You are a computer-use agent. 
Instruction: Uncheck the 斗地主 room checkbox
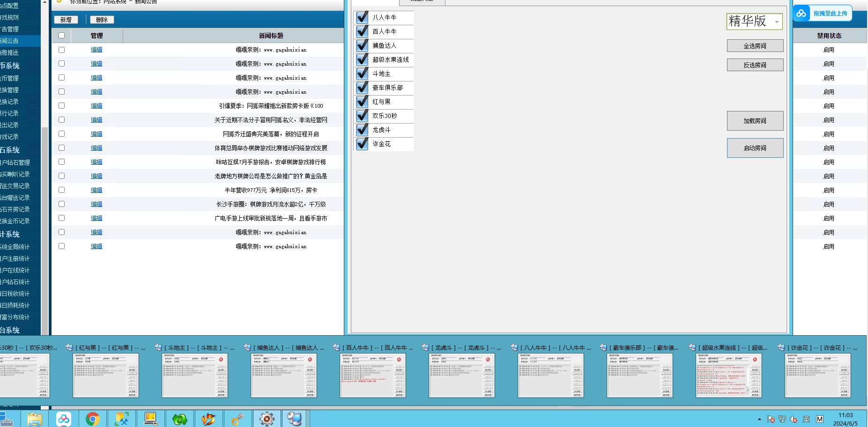362,74
